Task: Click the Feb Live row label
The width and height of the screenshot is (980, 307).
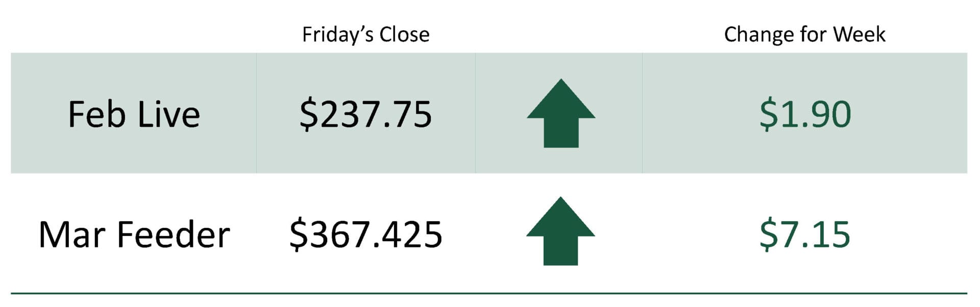Action: [134, 114]
